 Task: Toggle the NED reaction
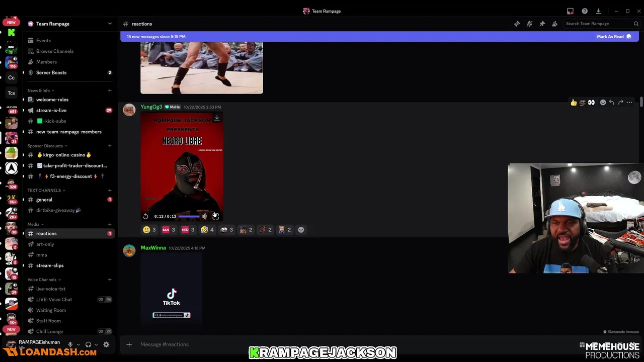(188, 230)
